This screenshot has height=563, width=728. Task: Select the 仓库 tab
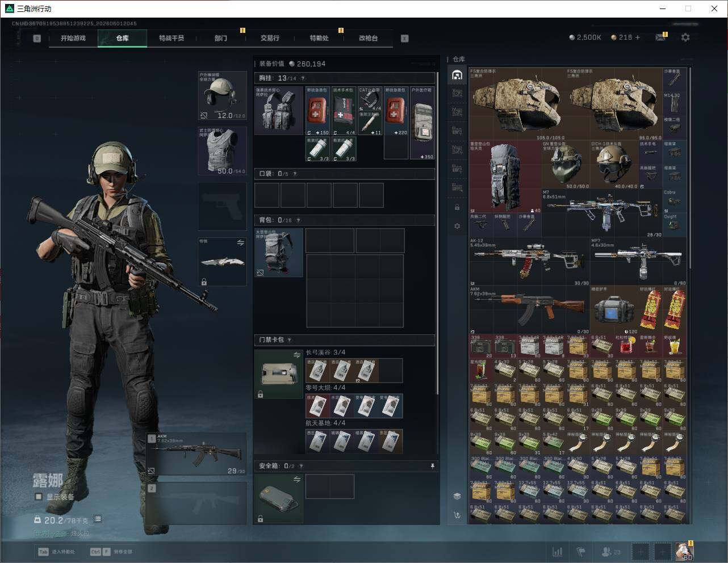122,38
